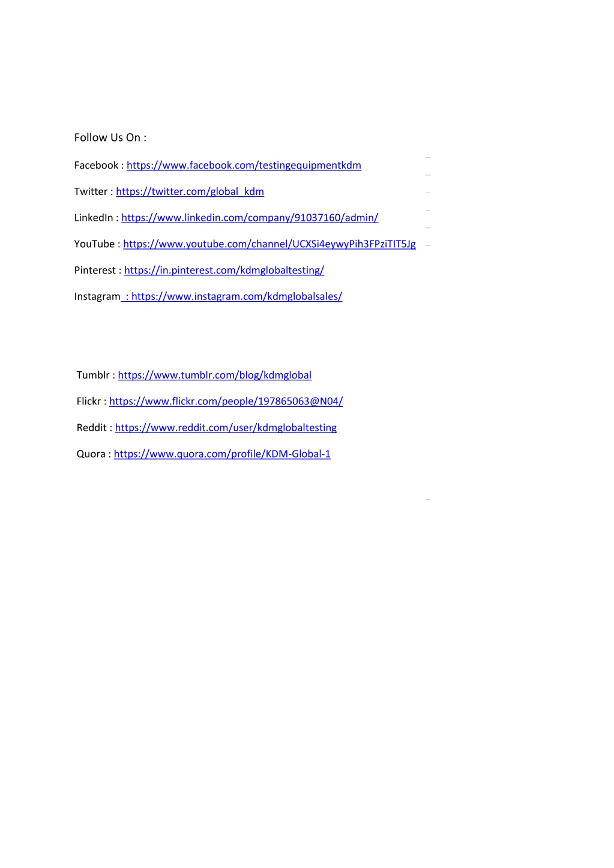Screen dimensions: 614x868
Task: Click the 'YouTube :' label text
Action: click(x=97, y=244)
